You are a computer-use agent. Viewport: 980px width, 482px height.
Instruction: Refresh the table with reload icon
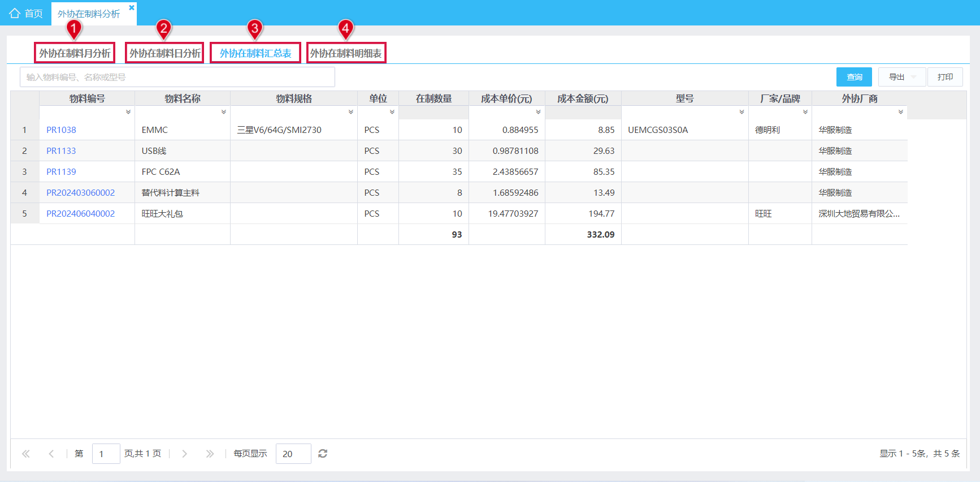tap(323, 454)
